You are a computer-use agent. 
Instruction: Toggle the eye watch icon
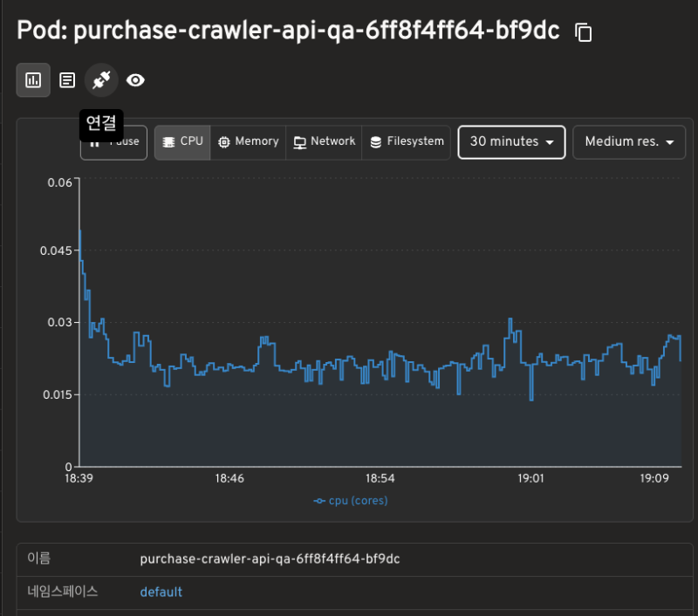click(135, 80)
